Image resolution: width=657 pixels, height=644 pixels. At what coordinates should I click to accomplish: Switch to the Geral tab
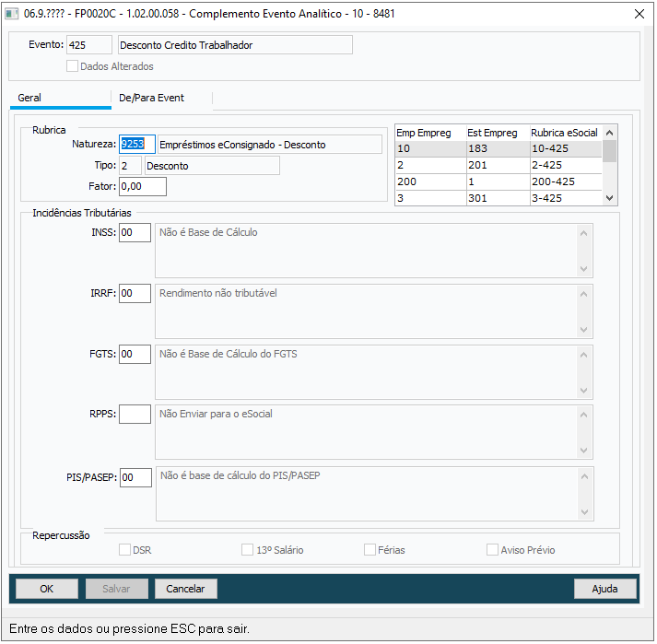61,99
